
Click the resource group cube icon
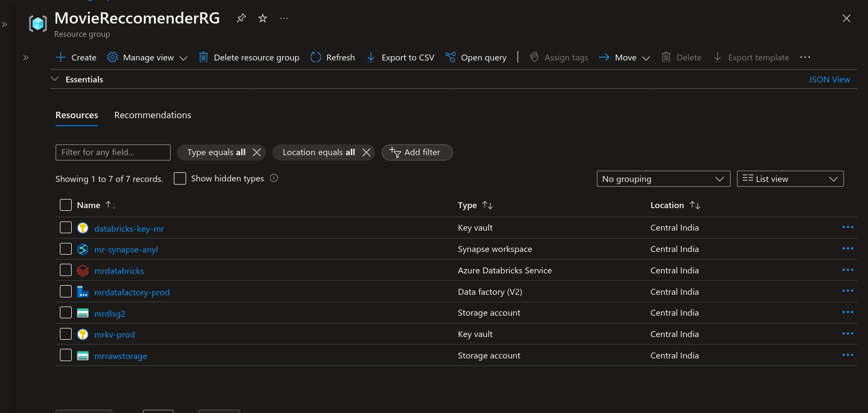[38, 24]
